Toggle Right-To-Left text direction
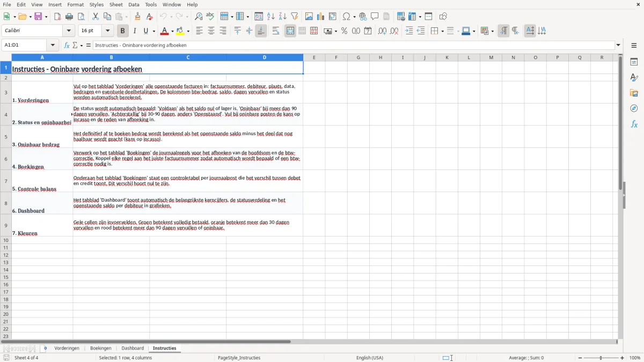Viewport: 644px width, 362px height. pyautogui.click(x=515, y=31)
